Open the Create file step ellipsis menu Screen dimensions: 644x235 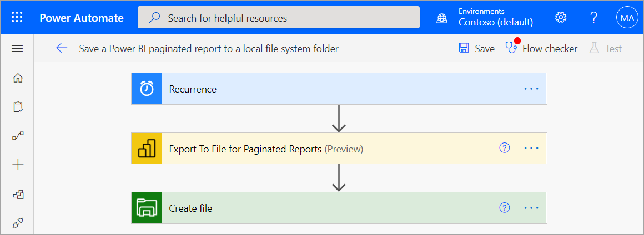531,208
